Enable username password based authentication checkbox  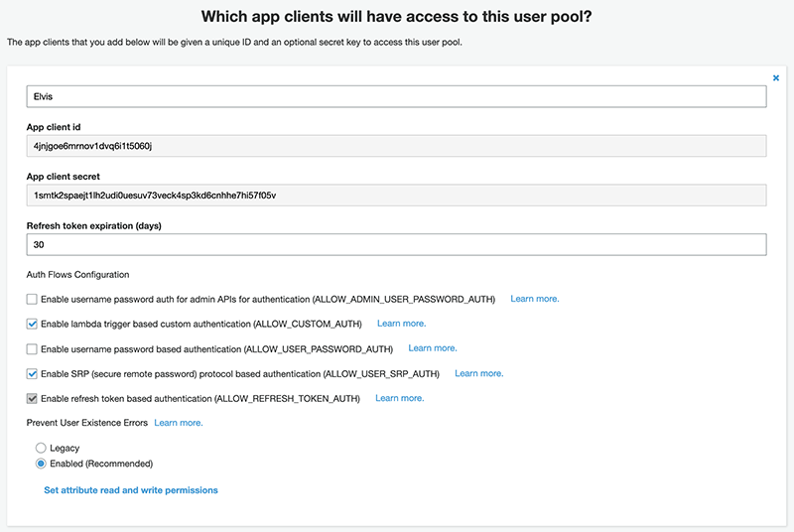[32, 348]
